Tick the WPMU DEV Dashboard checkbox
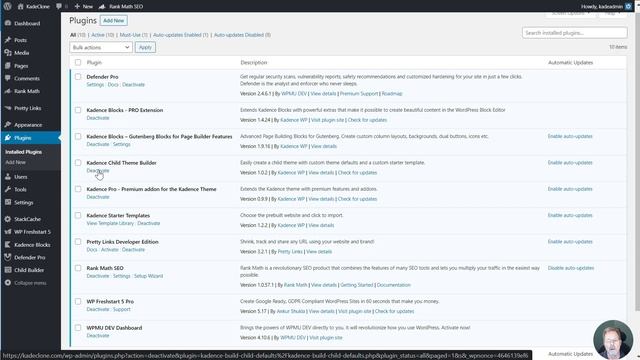 [x=78, y=328]
